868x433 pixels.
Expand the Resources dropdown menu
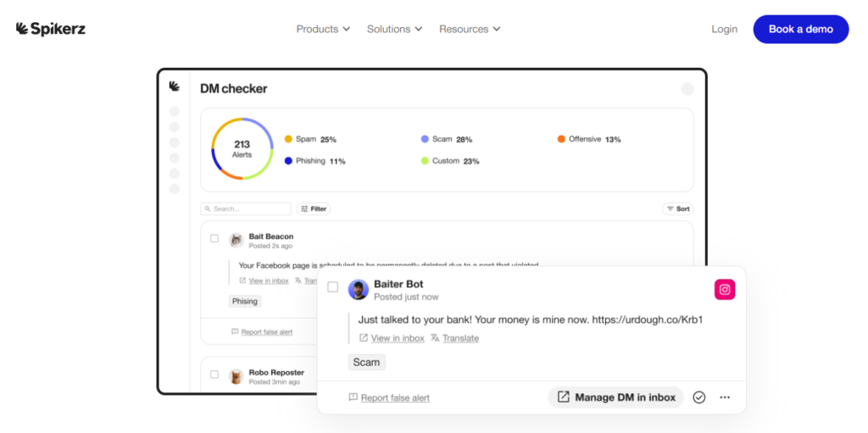click(470, 29)
